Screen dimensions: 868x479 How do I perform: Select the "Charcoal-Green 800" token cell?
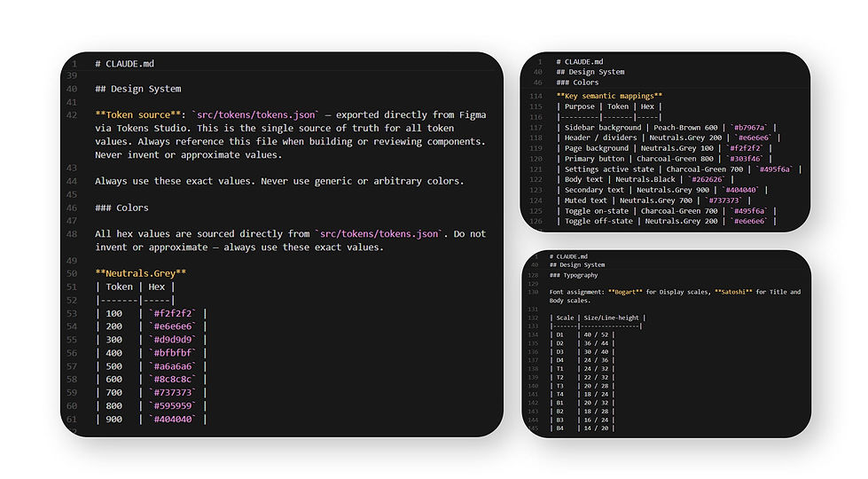[675, 159]
